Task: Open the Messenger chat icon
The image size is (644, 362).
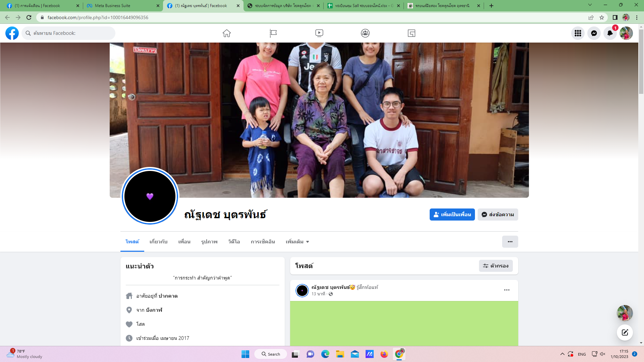Action: click(594, 33)
